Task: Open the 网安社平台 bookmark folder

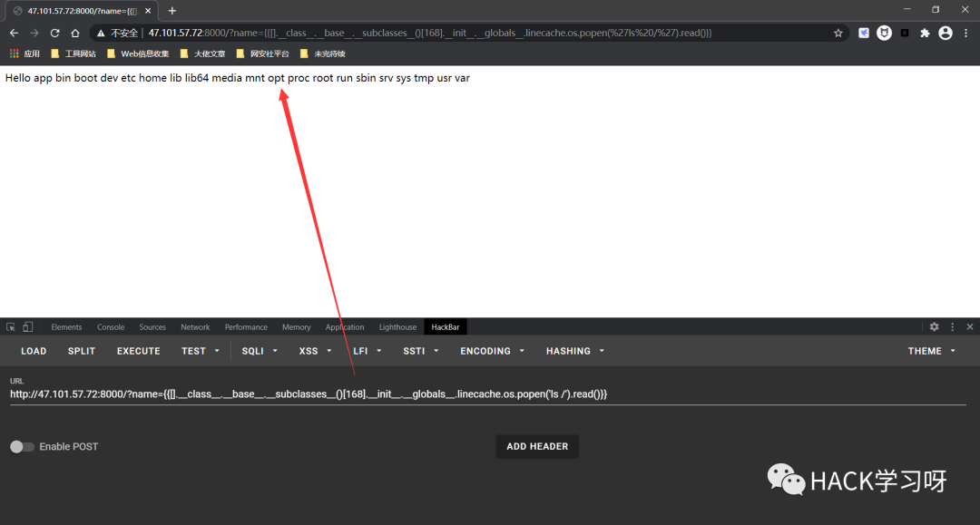Action: pos(262,53)
